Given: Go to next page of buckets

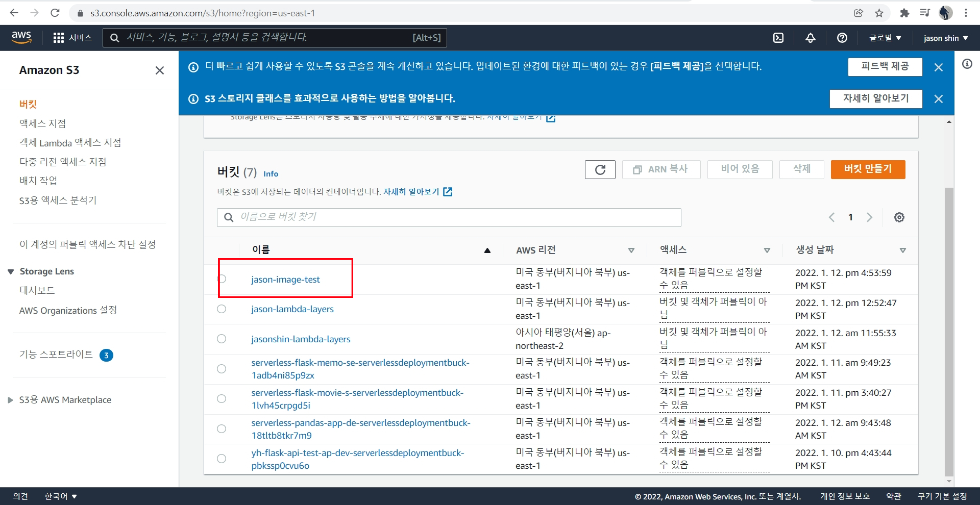Looking at the screenshot, I should pyautogui.click(x=869, y=217).
